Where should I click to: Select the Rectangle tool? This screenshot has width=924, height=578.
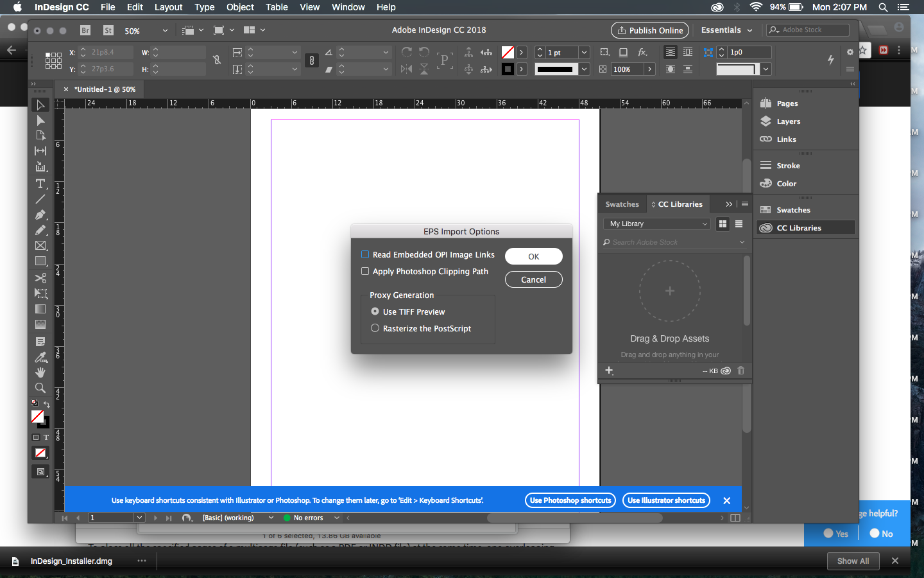40,261
